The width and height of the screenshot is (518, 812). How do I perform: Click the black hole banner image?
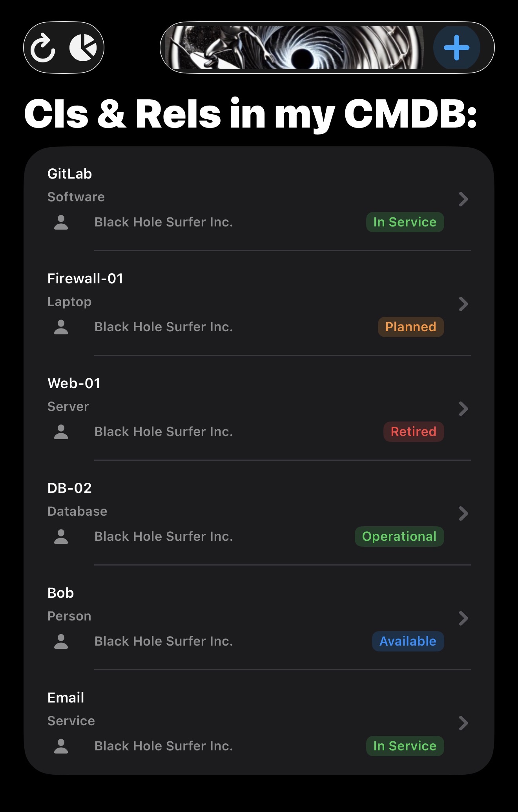tap(294, 48)
